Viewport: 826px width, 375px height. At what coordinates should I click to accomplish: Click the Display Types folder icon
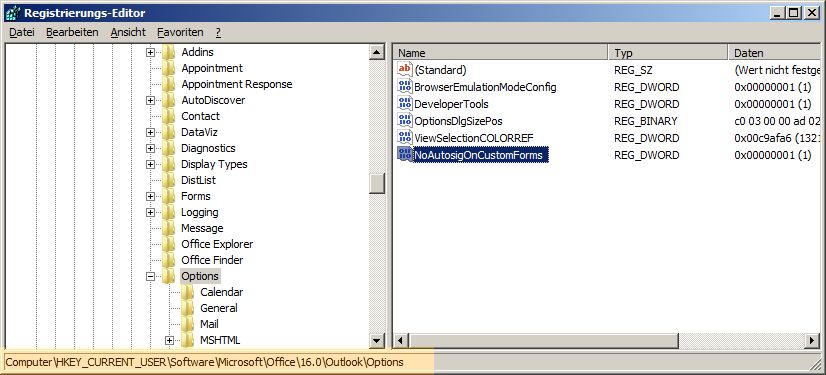coord(169,164)
